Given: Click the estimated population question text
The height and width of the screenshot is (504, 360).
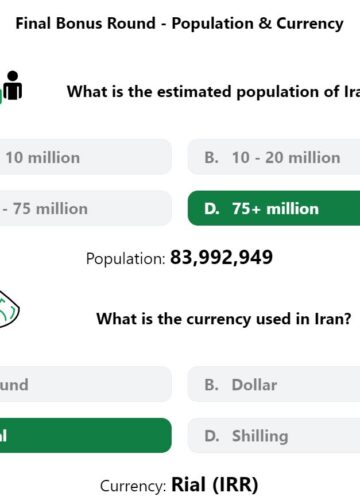Looking at the screenshot, I should [x=213, y=92].
